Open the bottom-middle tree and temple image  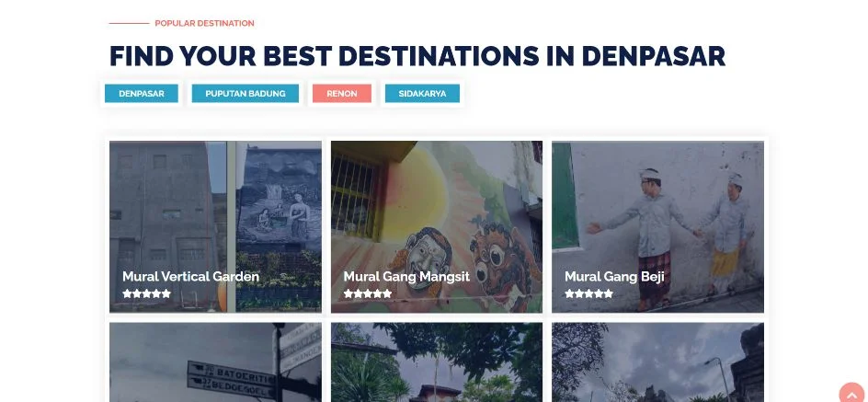(437, 362)
